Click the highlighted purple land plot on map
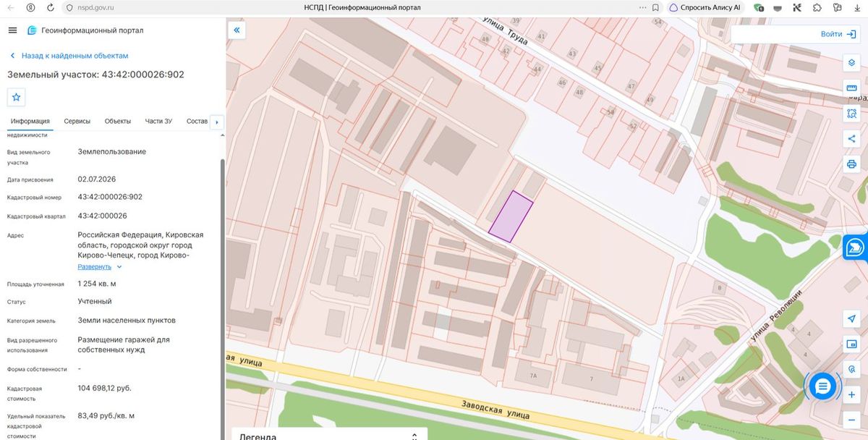This screenshot has width=868, height=440. [x=511, y=216]
